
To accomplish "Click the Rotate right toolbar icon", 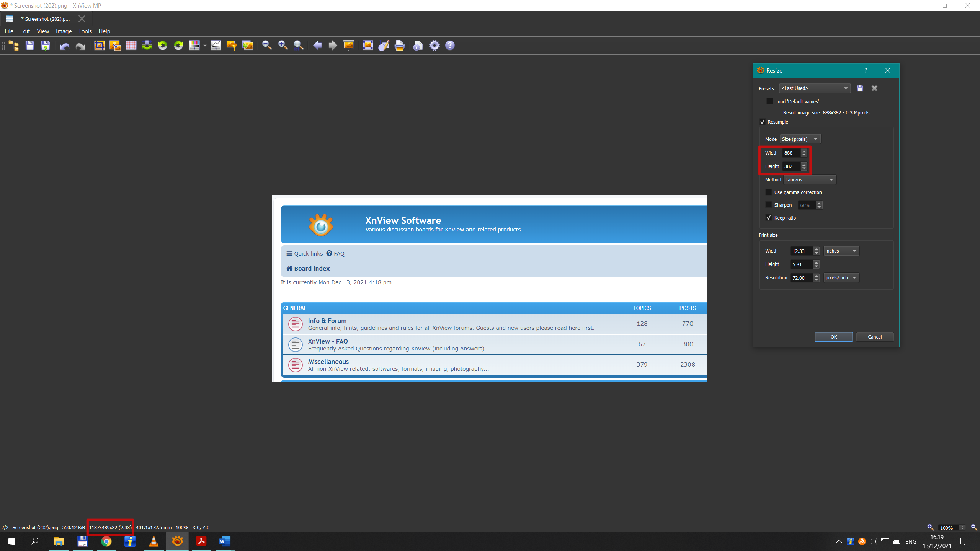I will [178, 46].
